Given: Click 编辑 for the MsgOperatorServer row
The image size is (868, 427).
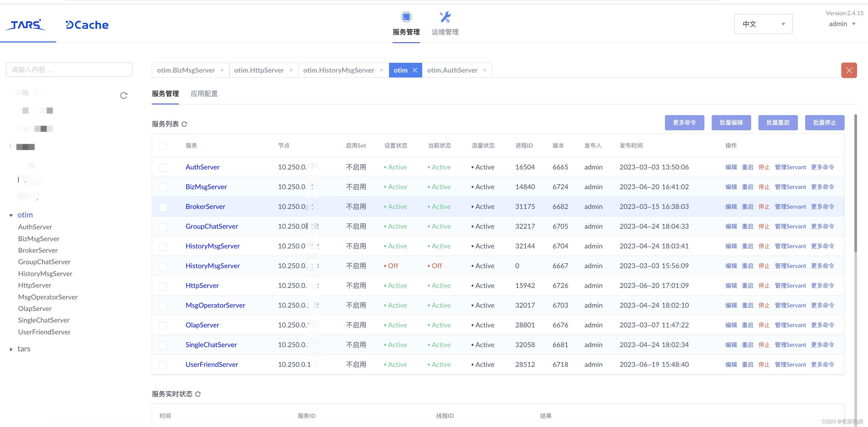Looking at the screenshot, I should click(x=731, y=305).
